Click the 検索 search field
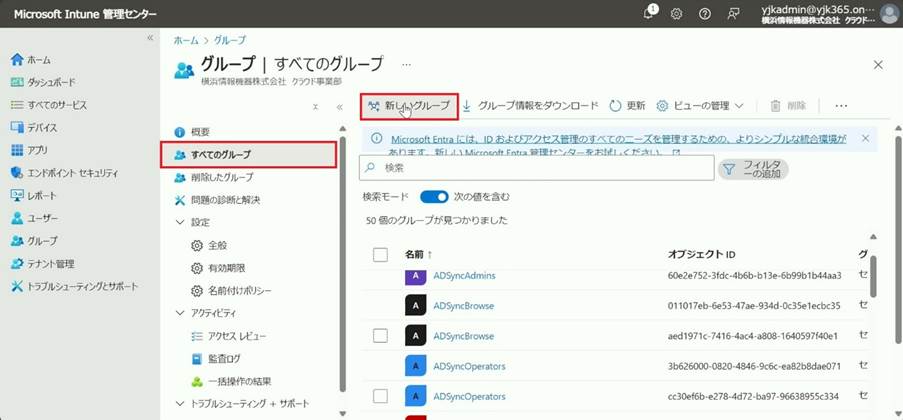This screenshot has width=903, height=420. pos(536,168)
